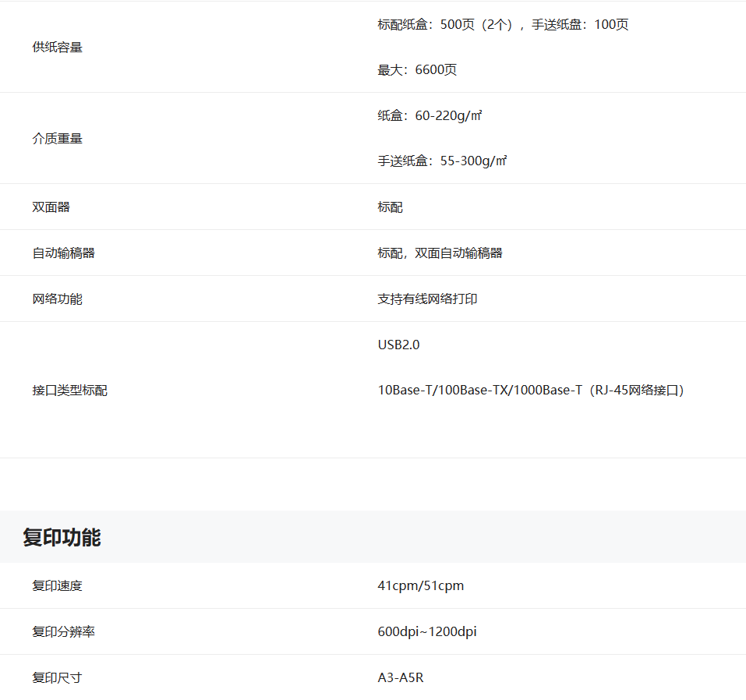
Task: Click the 复印功能 section heading
Action: (x=62, y=537)
